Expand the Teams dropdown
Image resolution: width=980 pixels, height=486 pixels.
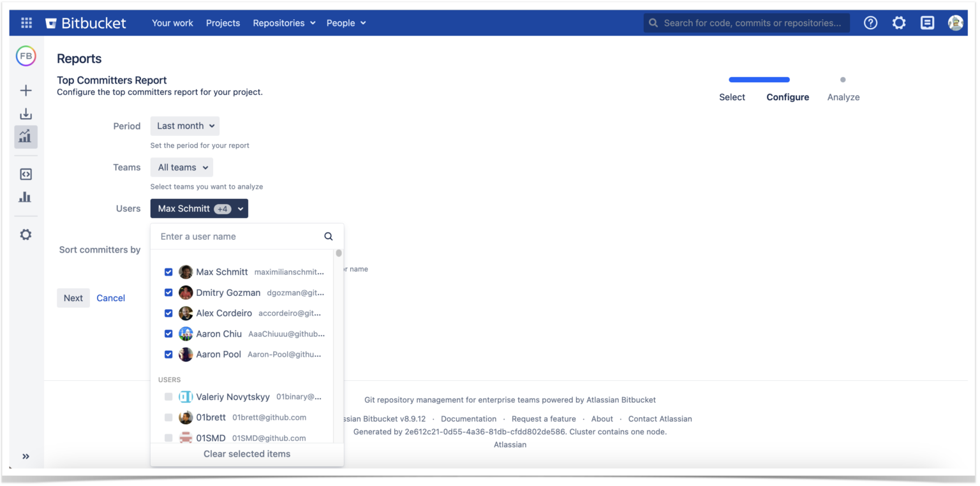click(x=181, y=167)
